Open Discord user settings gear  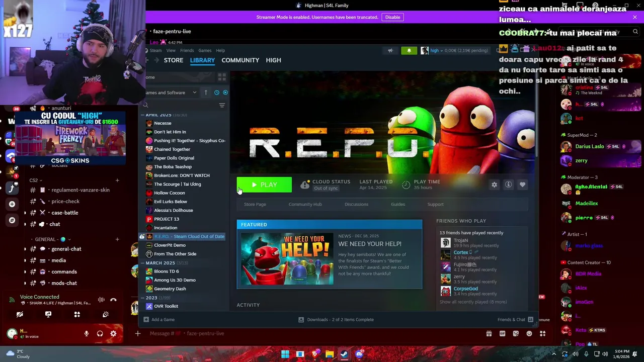113,333
